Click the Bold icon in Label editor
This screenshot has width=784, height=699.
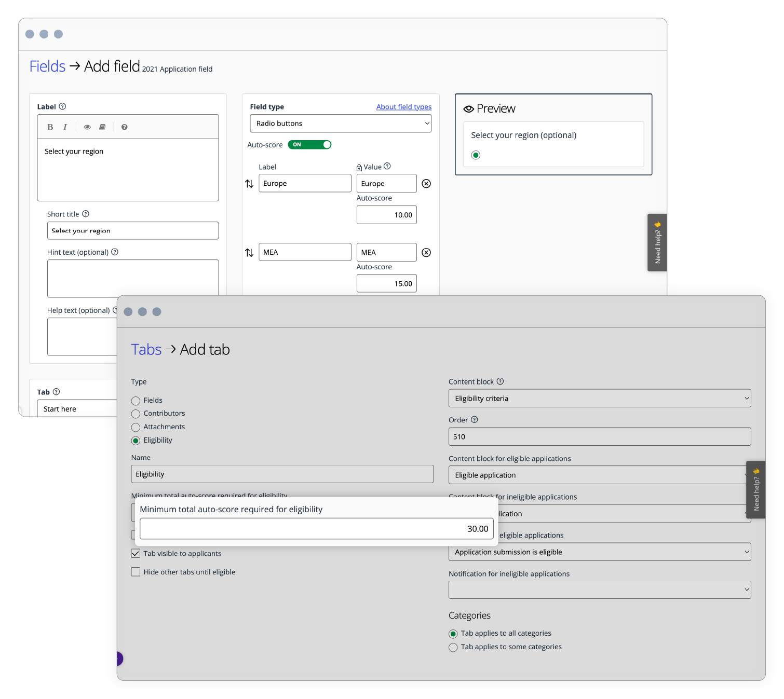[50, 127]
